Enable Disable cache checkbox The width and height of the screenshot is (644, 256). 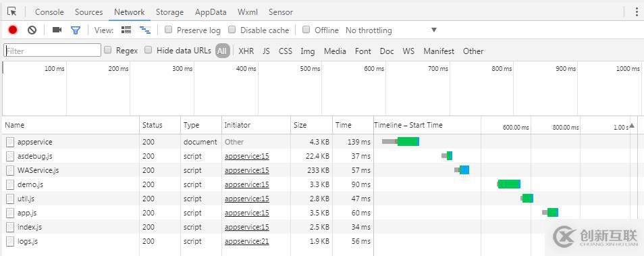tap(232, 30)
